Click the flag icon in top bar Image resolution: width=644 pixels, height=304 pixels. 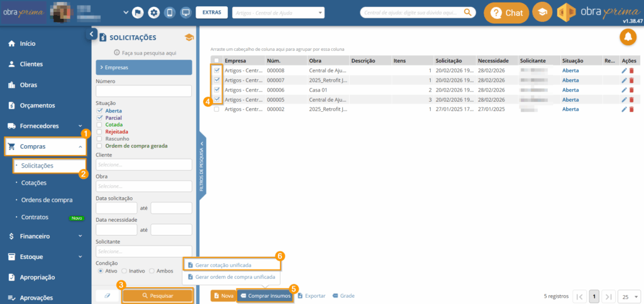pyautogui.click(x=138, y=13)
